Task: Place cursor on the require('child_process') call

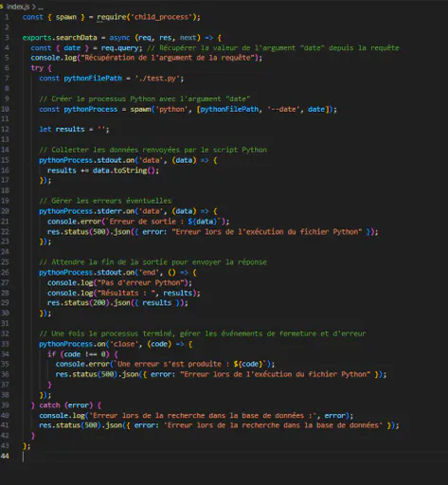Action: pos(147,17)
